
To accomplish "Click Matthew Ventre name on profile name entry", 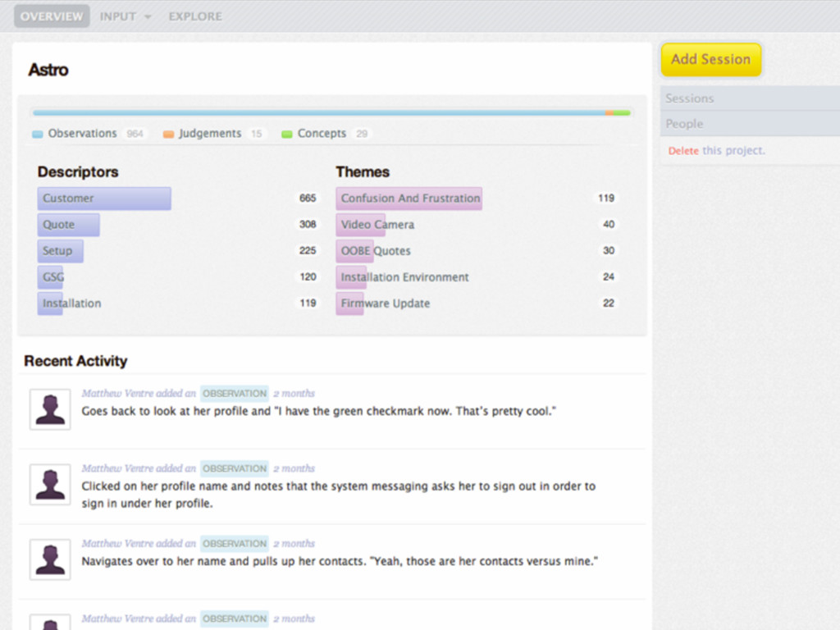I will point(117,468).
